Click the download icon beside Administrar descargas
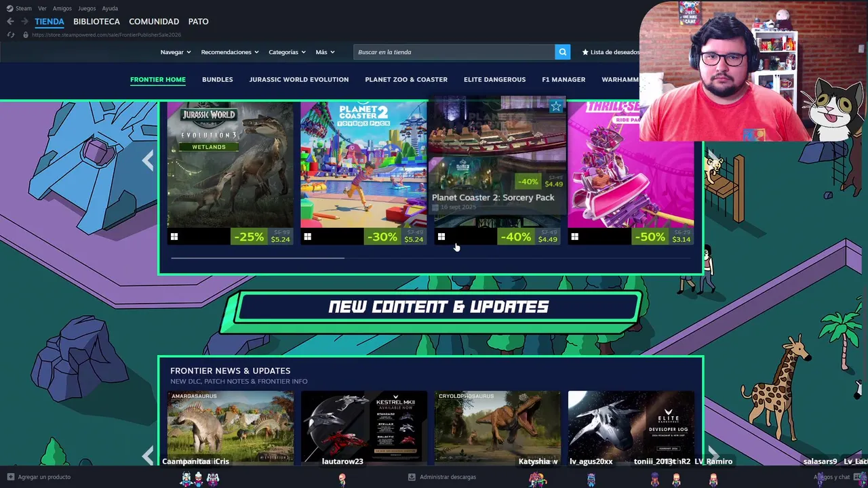This screenshot has height=488, width=868. [412, 477]
